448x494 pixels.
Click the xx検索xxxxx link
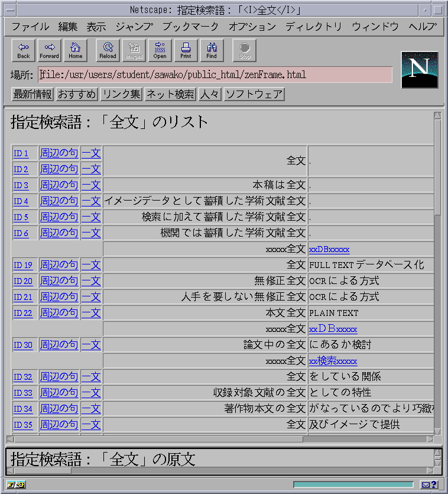click(333, 361)
